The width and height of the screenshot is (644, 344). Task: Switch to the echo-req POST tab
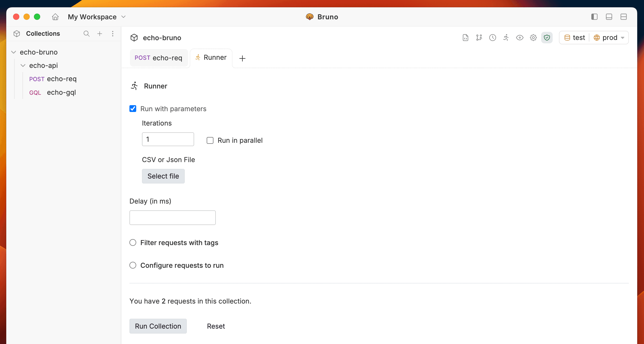pos(159,58)
